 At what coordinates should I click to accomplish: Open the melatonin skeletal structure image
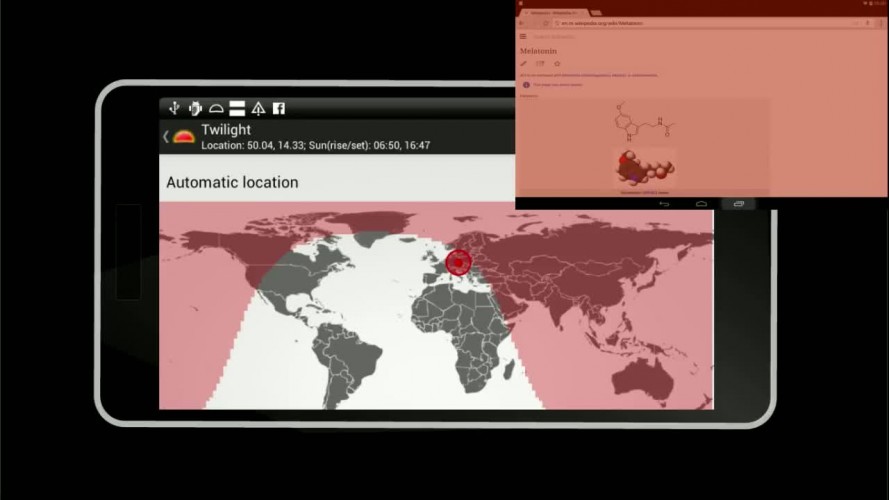point(645,122)
